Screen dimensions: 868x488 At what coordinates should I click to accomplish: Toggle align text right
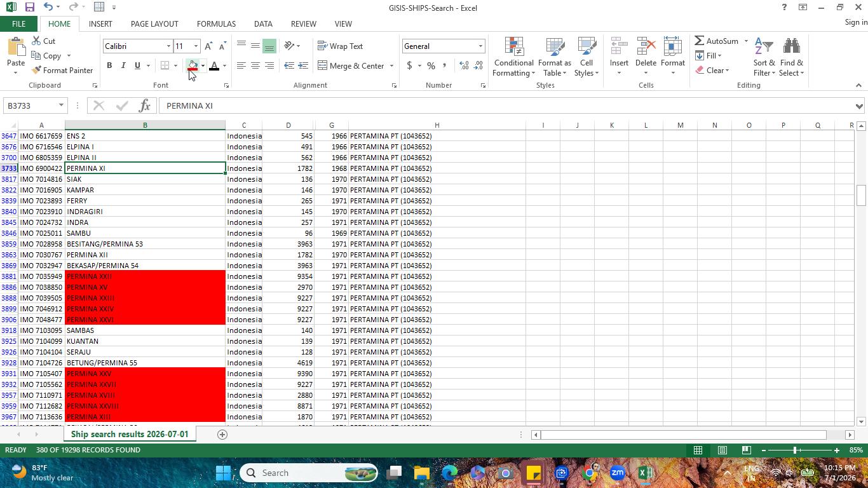[269, 65]
